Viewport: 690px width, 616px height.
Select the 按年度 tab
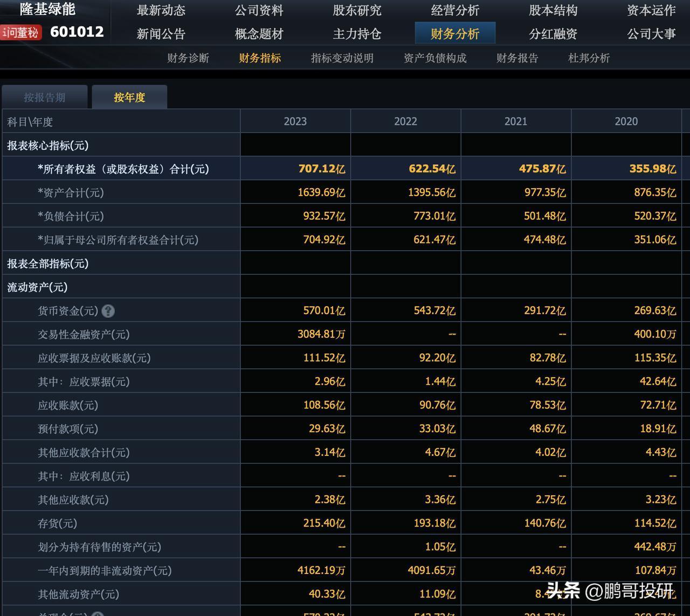[x=129, y=98]
